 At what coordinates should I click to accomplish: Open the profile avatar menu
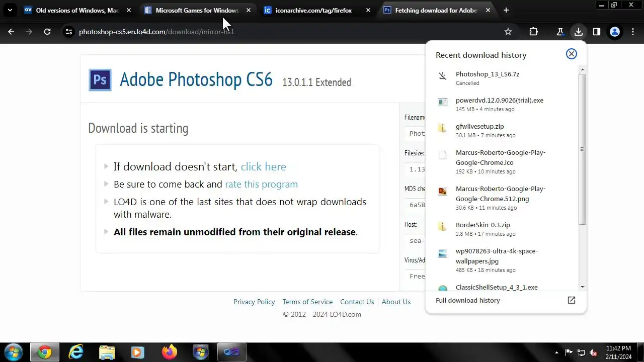point(615,32)
